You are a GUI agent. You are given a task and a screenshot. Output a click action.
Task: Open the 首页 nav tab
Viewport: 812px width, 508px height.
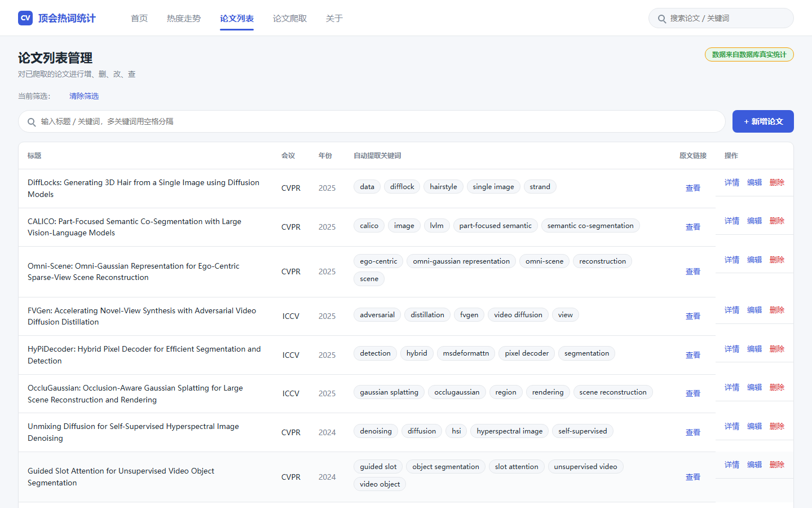point(139,19)
